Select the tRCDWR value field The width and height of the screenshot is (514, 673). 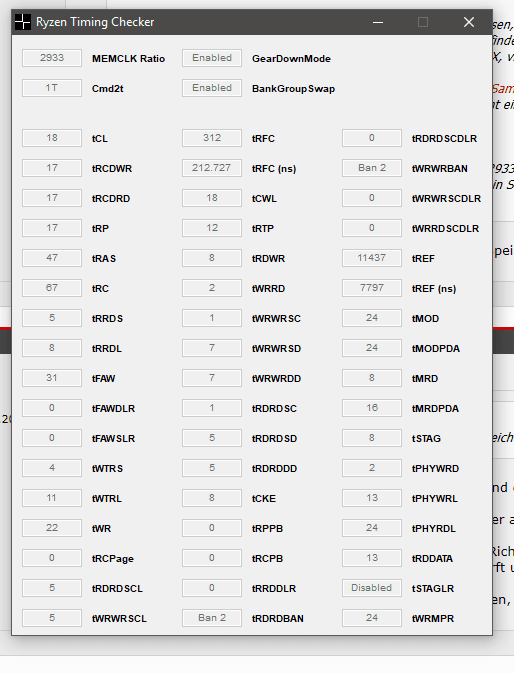tap(52, 168)
